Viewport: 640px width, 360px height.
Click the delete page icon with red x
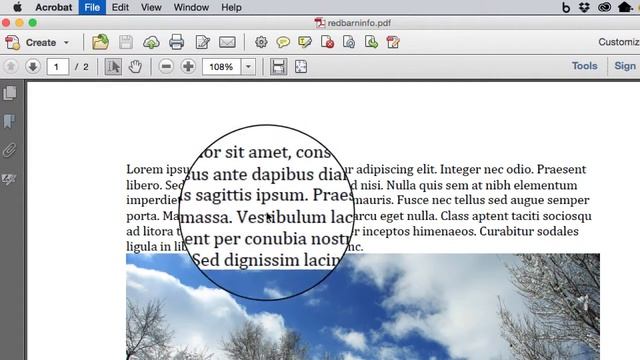point(327,42)
